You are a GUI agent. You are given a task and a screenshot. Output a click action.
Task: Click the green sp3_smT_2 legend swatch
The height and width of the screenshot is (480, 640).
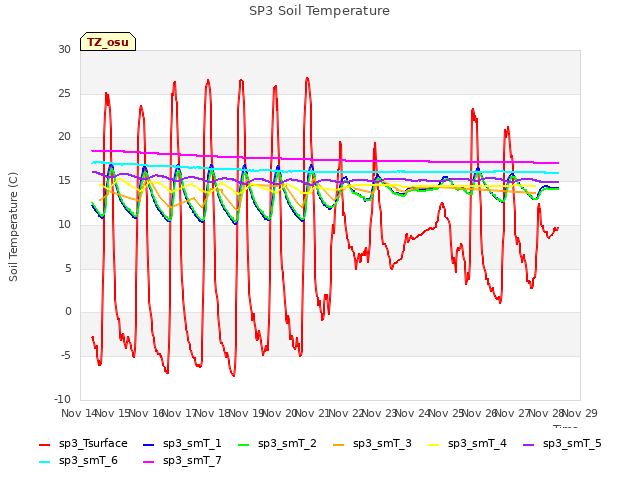coord(244,444)
